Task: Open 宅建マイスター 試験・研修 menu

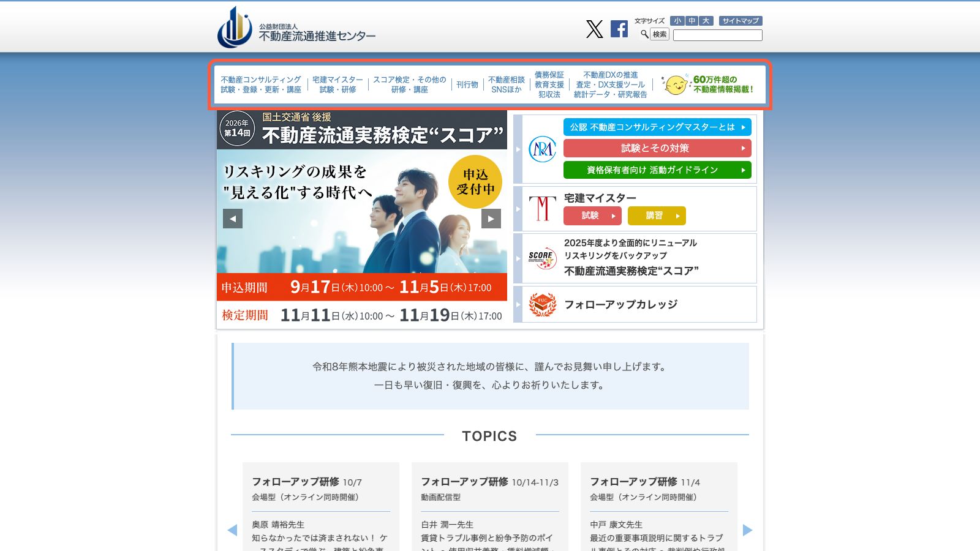Action: tap(337, 84)
